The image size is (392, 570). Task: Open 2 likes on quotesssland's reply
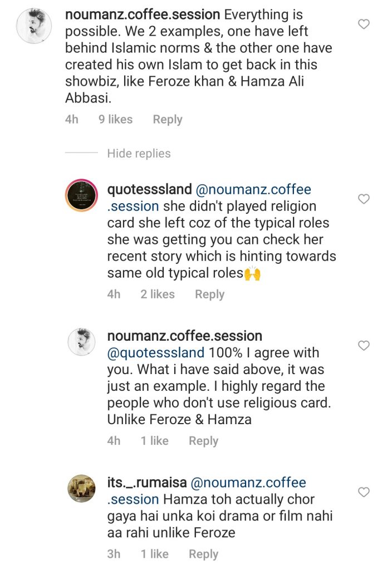158,294
